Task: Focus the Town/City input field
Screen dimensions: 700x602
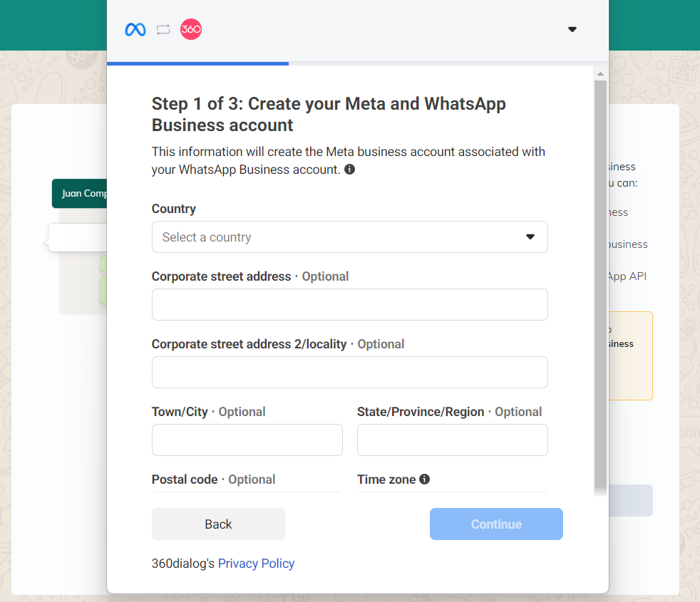Action: (x=247, y=440)
